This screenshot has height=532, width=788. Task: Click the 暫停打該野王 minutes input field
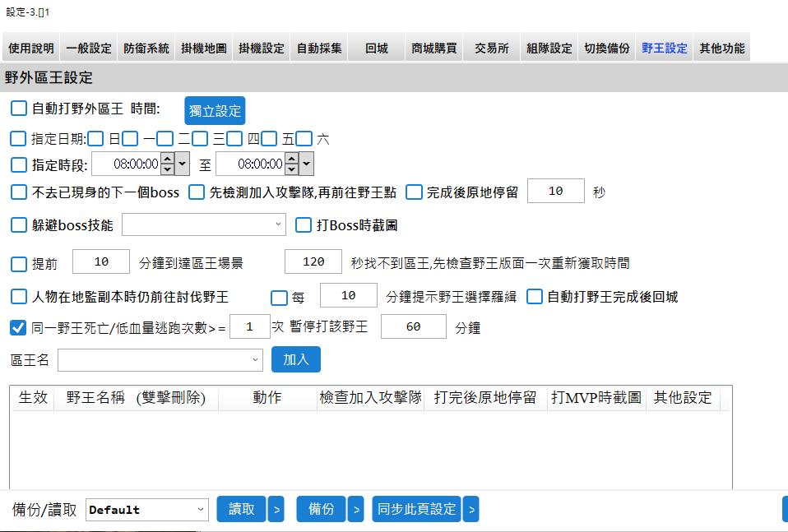[x=413, y=327]
